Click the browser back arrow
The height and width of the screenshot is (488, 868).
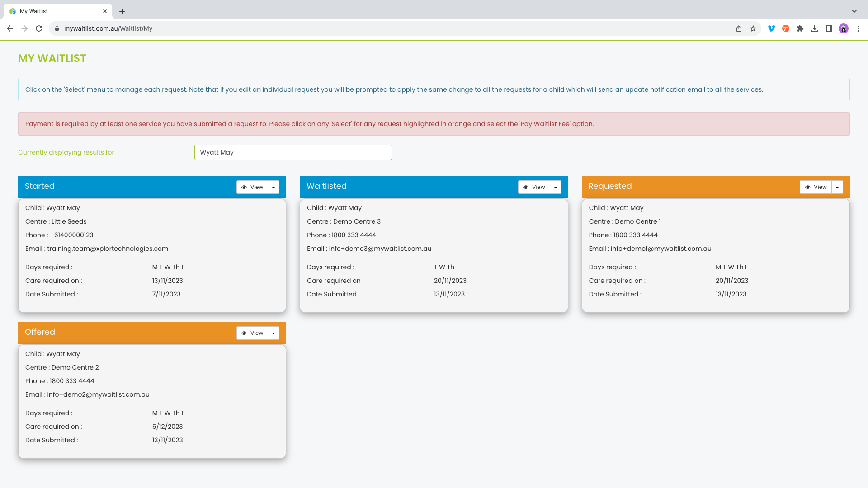click(x=10, y=28)
